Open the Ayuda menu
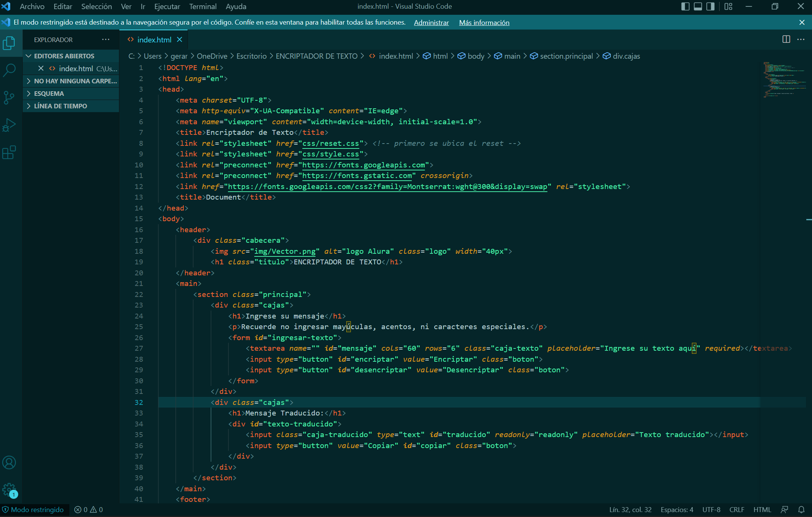This screenshot has width=812, height=517. click(236, 6)
